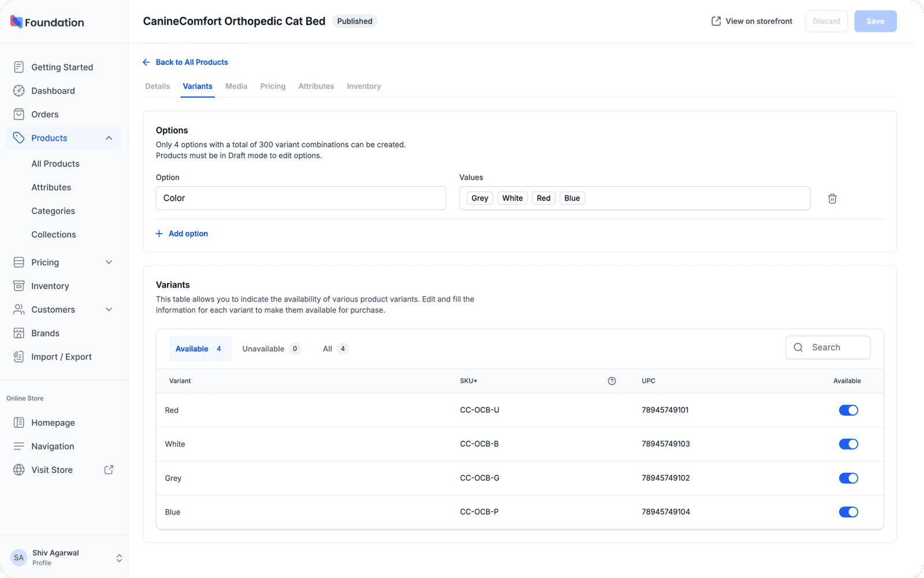Show the Unavailable variants filter
This screenshot has width=924, height=578.
pos(271,349)
